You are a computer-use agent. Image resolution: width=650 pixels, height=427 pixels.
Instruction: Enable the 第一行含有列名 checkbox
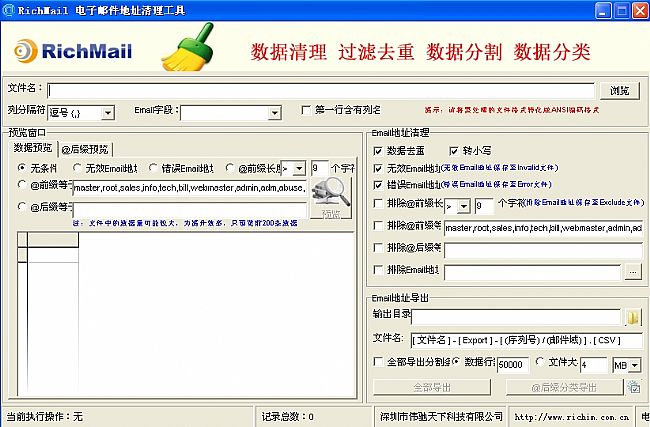click(306, 110)
